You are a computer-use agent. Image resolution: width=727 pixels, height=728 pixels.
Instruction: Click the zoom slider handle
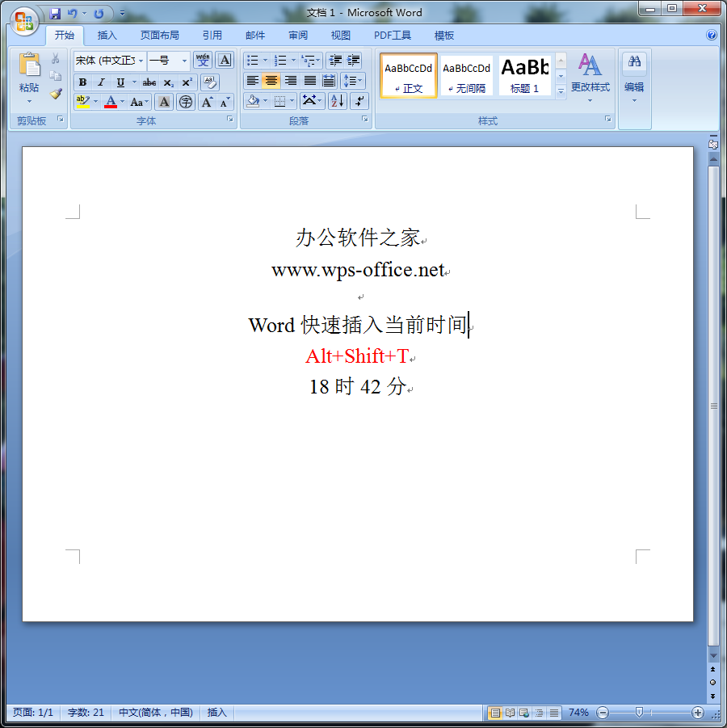pos(639,712)
